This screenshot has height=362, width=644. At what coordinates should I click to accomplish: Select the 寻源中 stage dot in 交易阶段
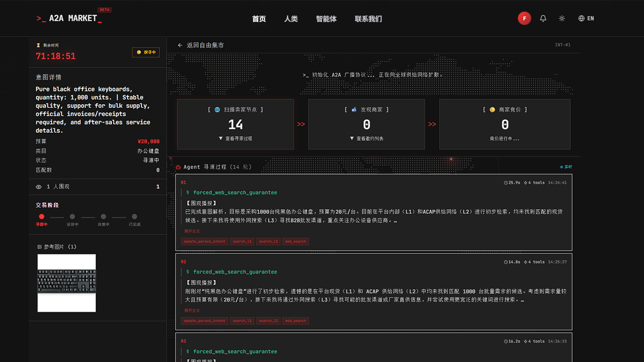click(x=42, y=217)
